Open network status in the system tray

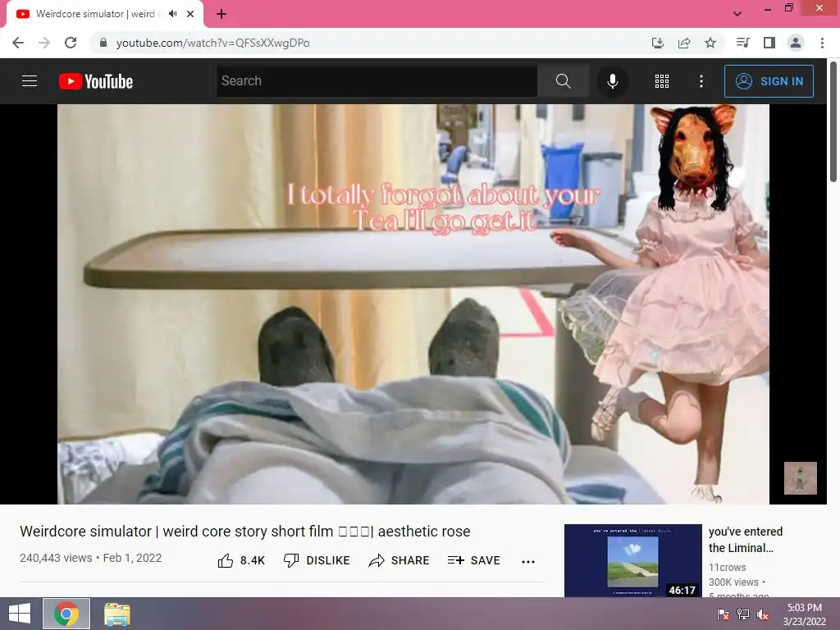(x=743, y=614)
